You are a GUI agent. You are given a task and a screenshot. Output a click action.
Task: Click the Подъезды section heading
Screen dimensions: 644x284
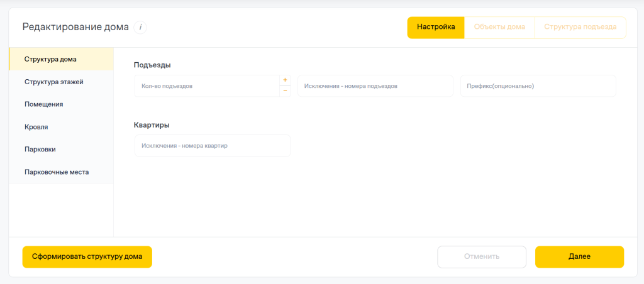(x=152, y=65)
